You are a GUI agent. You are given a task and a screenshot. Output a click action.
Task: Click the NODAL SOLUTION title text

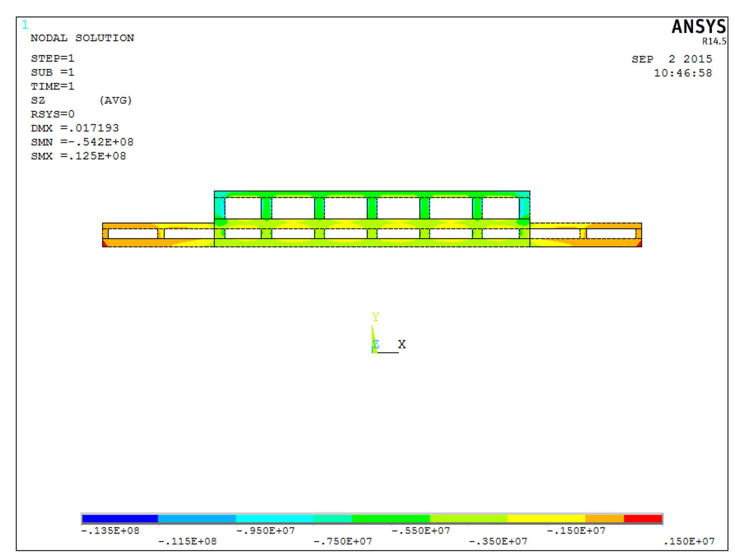coord(82,38)
